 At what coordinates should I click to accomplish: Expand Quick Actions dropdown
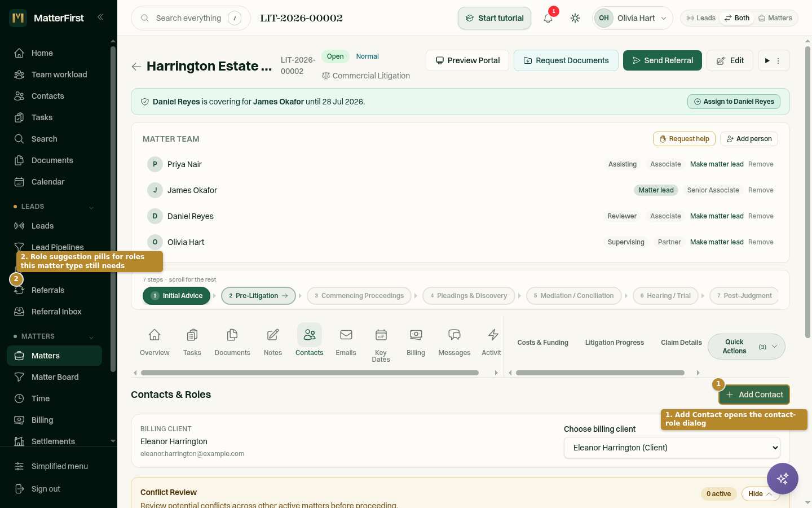pyautogui.click(x=747, y=347)
